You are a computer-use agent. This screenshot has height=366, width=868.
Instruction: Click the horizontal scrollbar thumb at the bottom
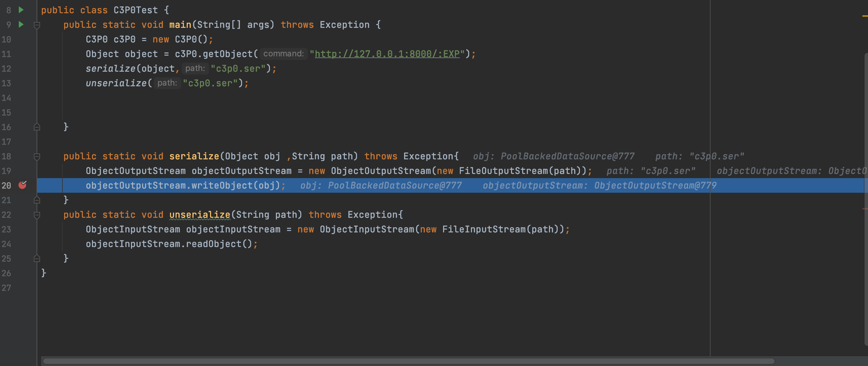click(409, 361)
